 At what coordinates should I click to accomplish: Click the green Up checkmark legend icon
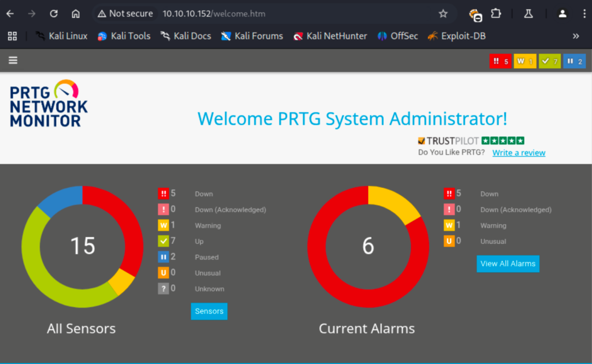pos(163,242)
